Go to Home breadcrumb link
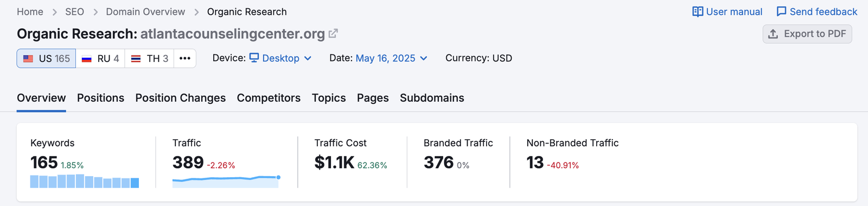Screen dimensions: 868x206 30,11
